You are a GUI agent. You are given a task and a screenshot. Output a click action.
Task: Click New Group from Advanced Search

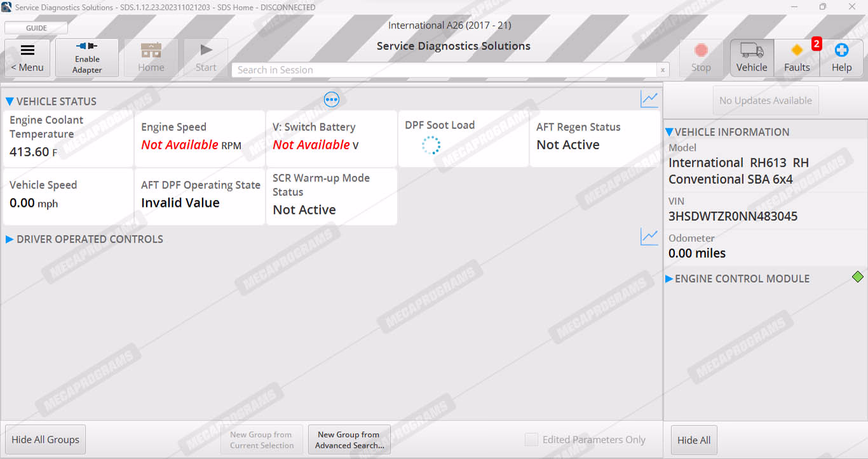349,439
